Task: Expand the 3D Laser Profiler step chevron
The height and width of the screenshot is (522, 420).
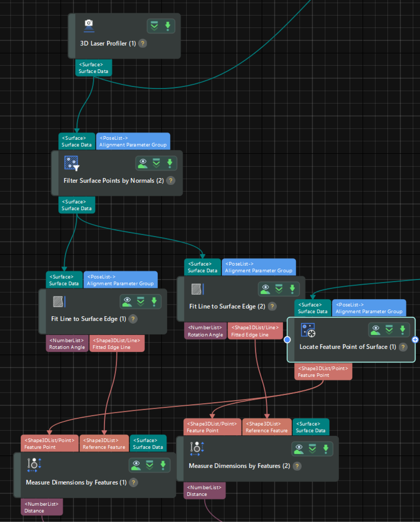Action: [x=154, y=26]
